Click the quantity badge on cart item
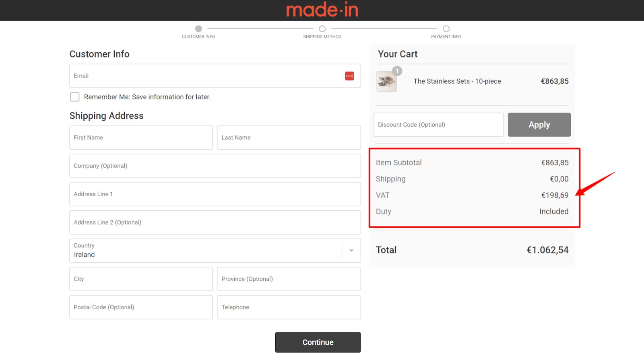This screenshot has height=360, width=644. 397,71
